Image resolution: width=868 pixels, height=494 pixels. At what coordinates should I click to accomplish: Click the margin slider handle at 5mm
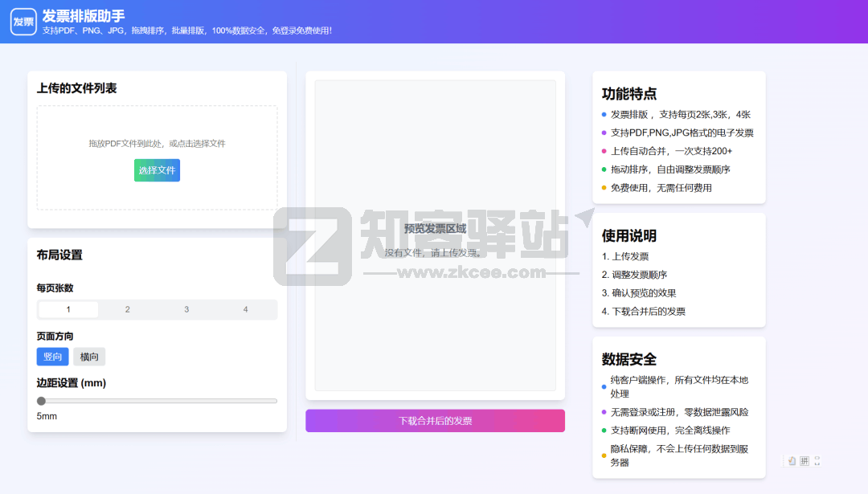39,401
